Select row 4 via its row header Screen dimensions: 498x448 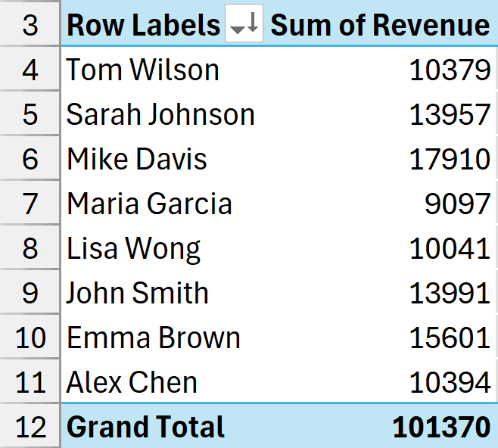click(x=30, y=69)
